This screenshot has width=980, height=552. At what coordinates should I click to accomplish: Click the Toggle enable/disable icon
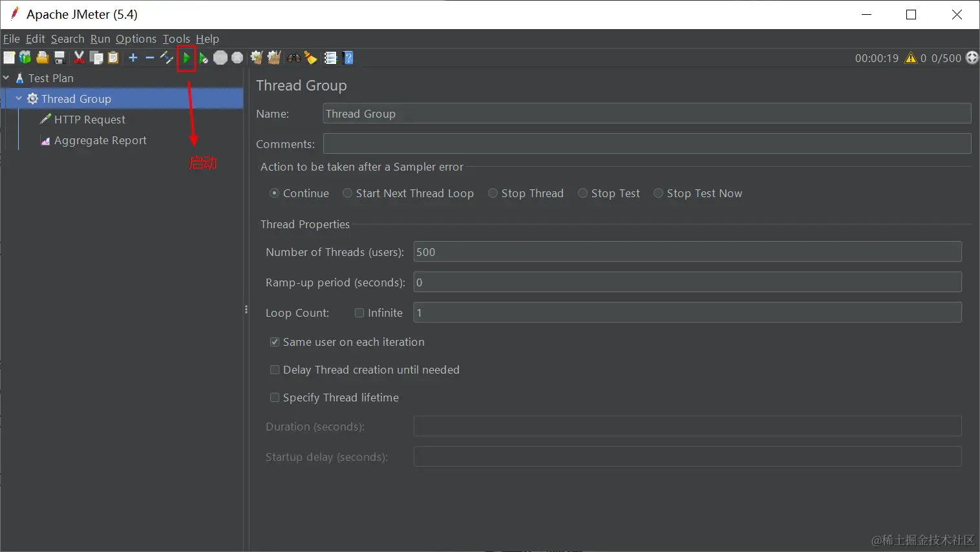tap(167, 58)
